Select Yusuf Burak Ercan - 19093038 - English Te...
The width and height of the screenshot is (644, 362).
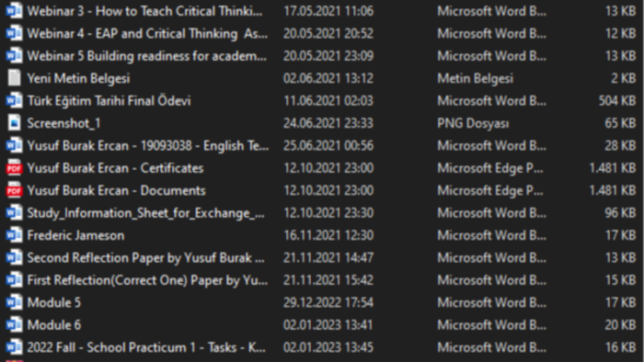pyautogui.click(x=148, y=145)
